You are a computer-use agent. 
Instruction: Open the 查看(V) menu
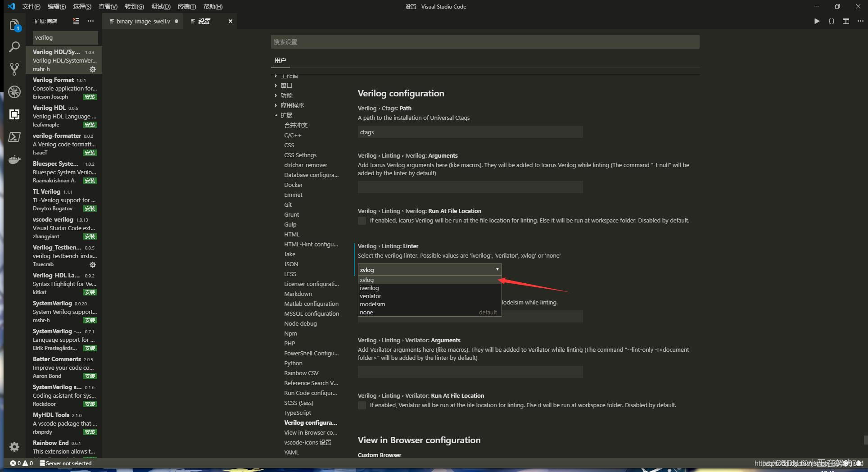tap(108, 6)
